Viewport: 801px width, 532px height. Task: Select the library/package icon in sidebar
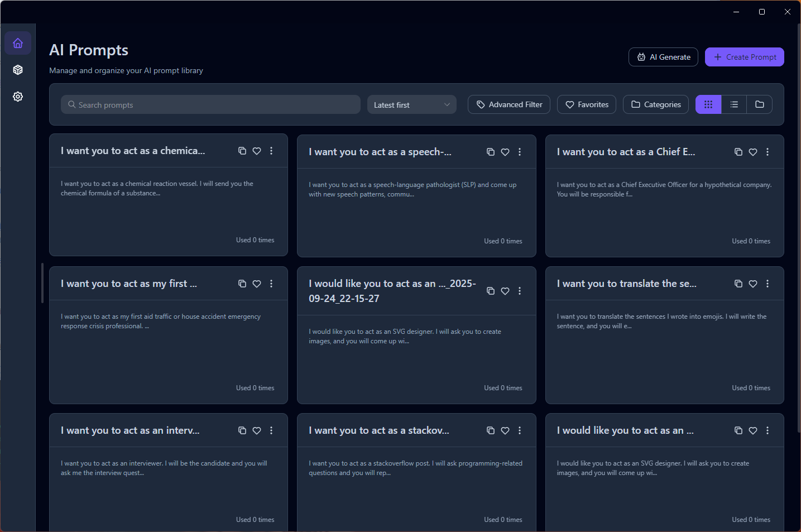point(17,70)
